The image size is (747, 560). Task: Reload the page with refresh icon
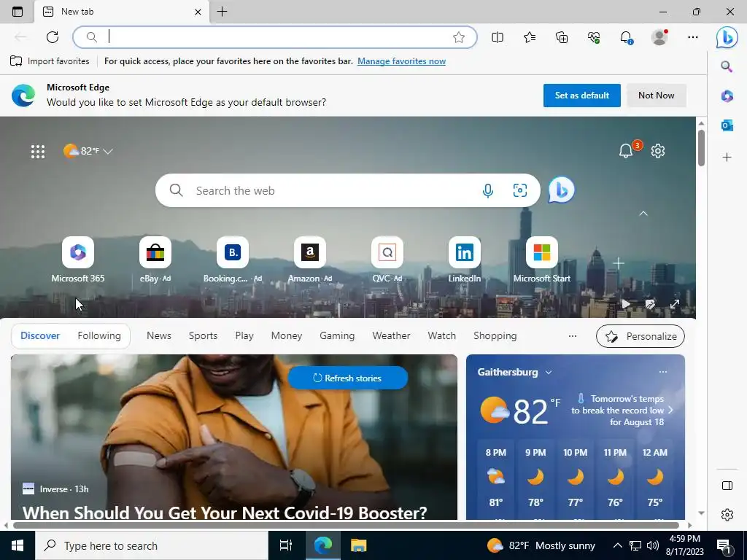click(x=53, y=37)
